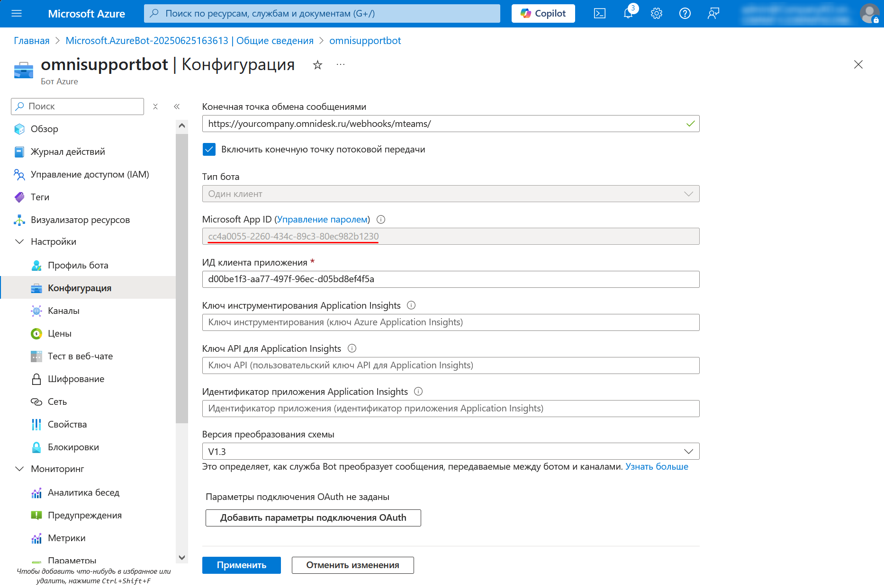The image size is (884, 588).
Task: Click the sidebar scrollbar down arrow
Action: pos(182,557)
